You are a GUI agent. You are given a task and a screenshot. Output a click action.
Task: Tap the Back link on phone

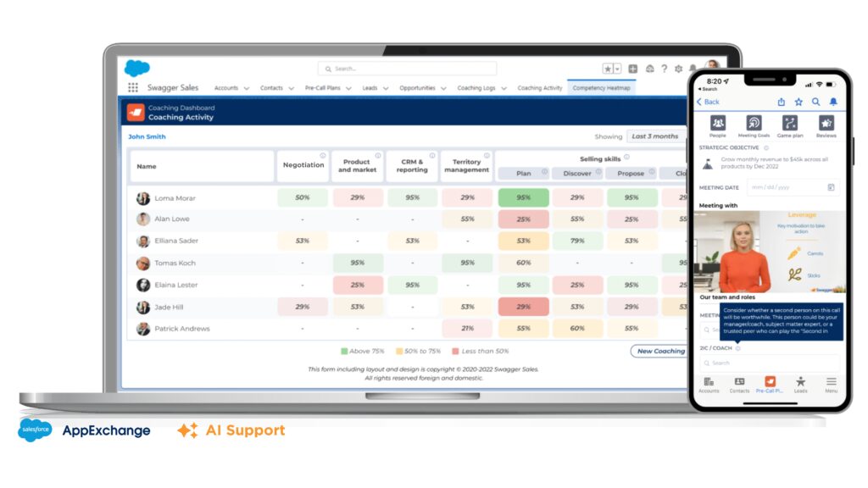(x=708, y=102)
